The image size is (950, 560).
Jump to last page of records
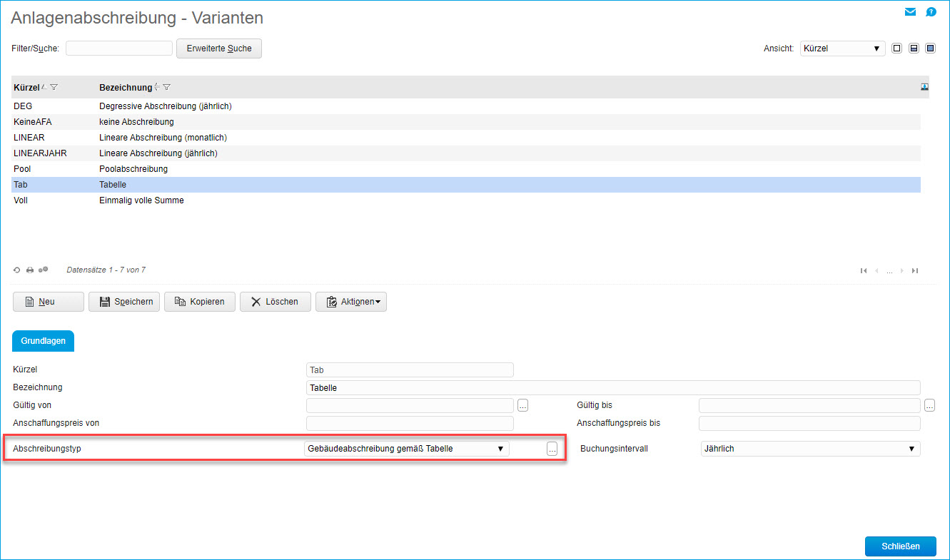coord(915,270)
